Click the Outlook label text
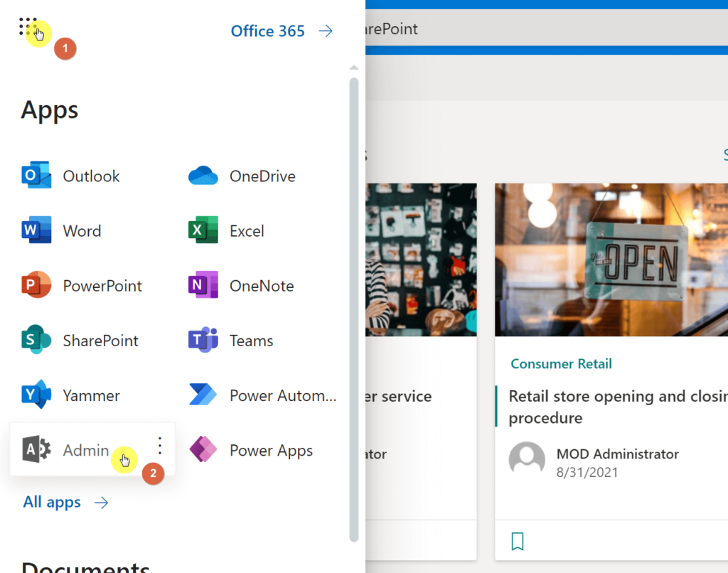This screenshot has height=573, width=728. pyautogui.click(x=91, y=176)
